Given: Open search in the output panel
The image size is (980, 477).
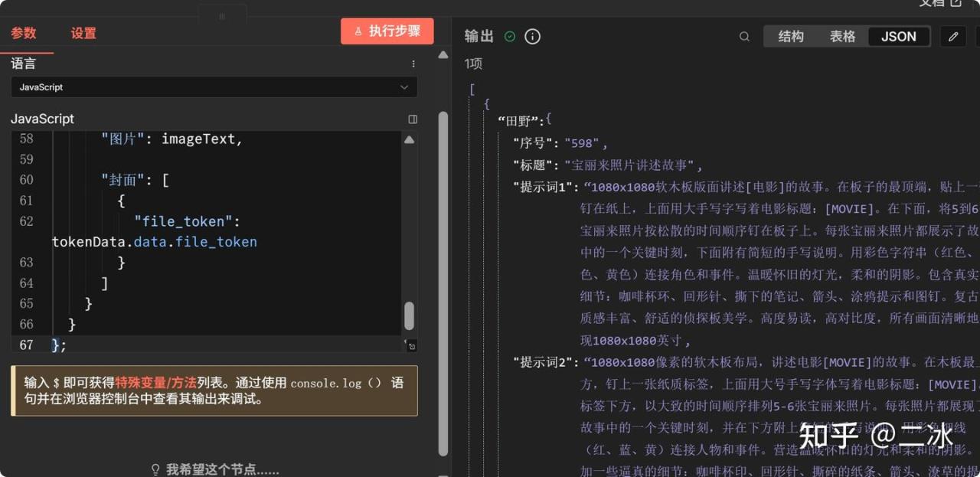Looking at the screenshot, I should (744, 37).
